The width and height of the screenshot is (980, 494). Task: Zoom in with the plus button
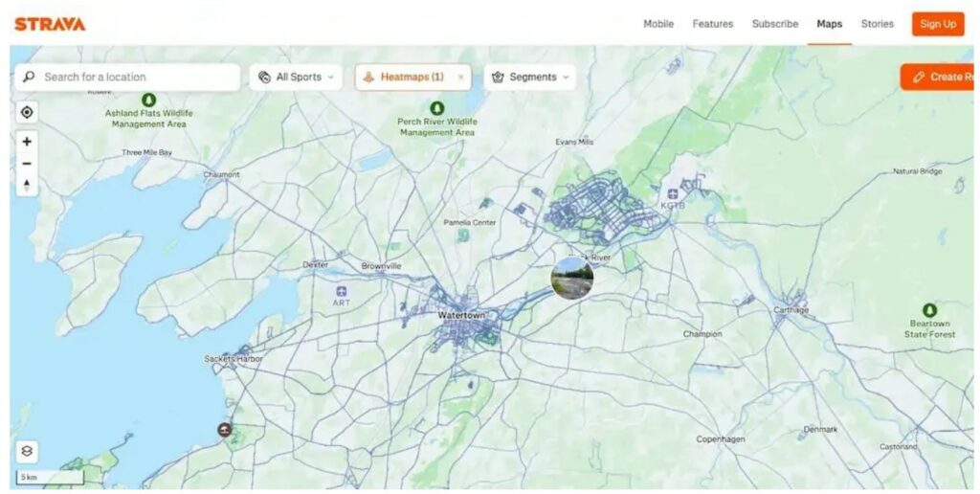pos(27,142)
